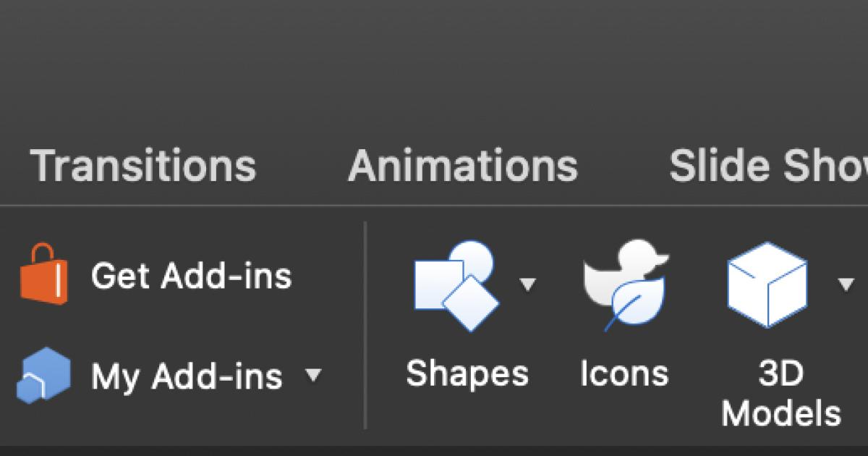
Task: Expand the My Add-ins dropdown arrow
Action: click(x=313, y=375)
